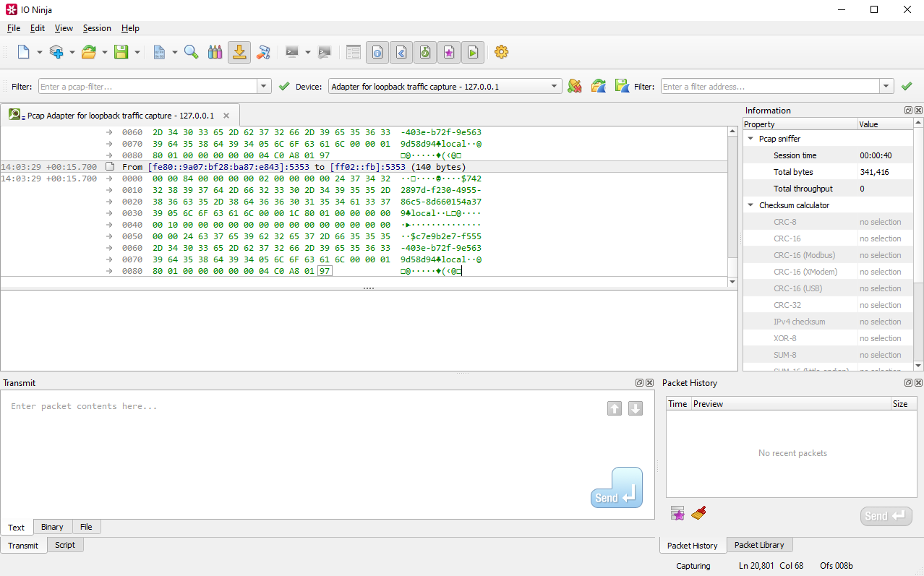
Task: Switch to the File transmit tab
Action: point(86,527)
